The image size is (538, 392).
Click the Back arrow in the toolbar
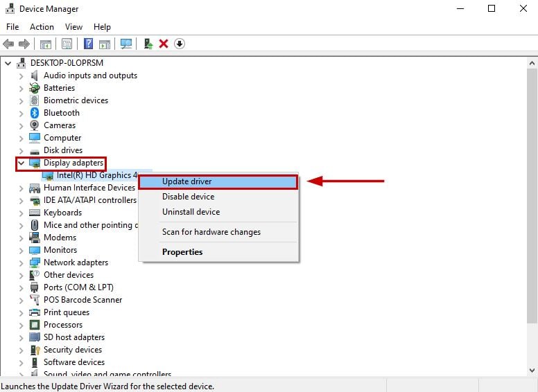tap(8, 44)
